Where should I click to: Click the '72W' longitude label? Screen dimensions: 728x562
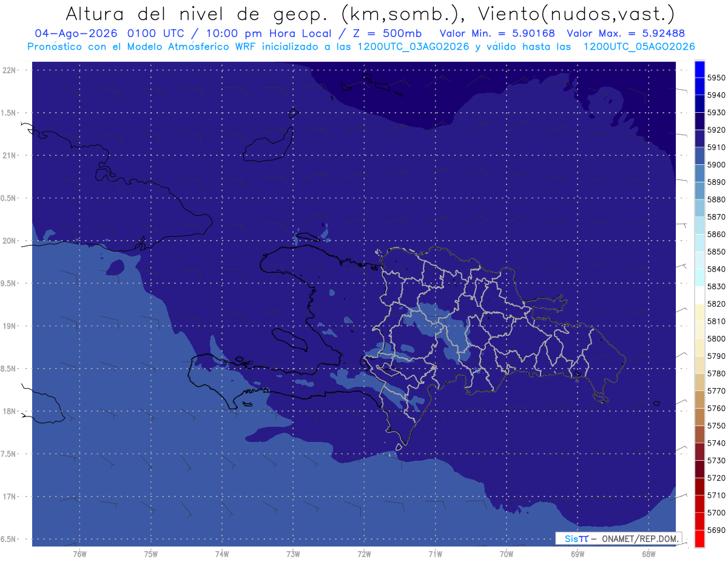pyautogui.click(x=364, y=554)
